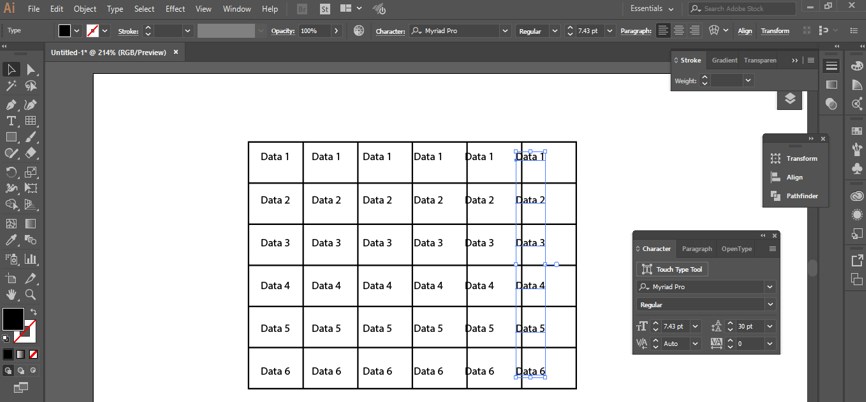Image resolution: width=866 pixels, height=402 pixels.
Task: Select the Direct Selection tool
Action: [x=31, y=70]
